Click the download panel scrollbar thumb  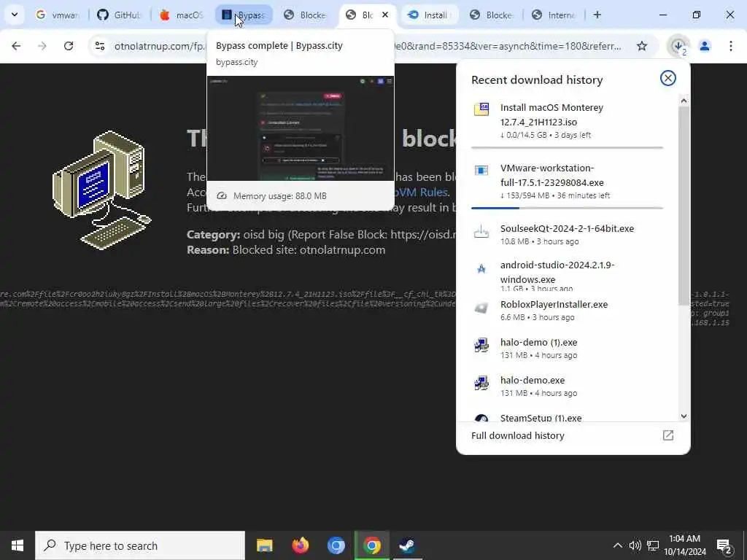tap(684, 205)
